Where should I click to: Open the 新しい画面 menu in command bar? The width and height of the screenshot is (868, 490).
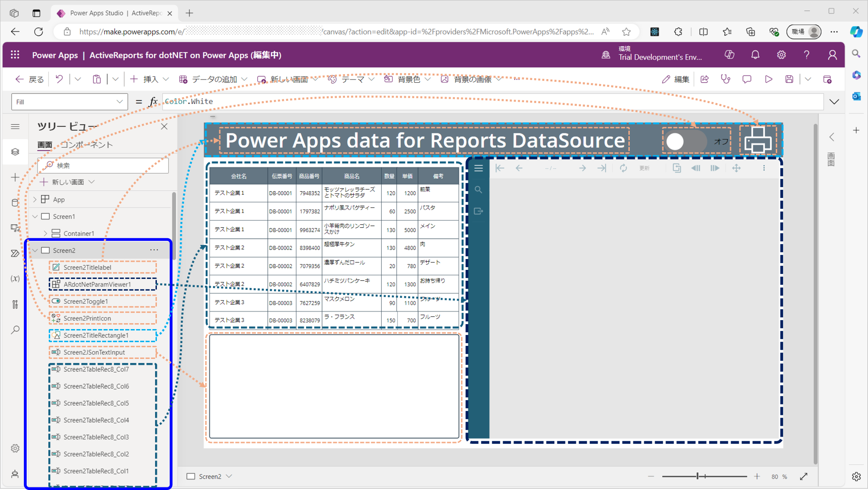click(x=288, y=79)
